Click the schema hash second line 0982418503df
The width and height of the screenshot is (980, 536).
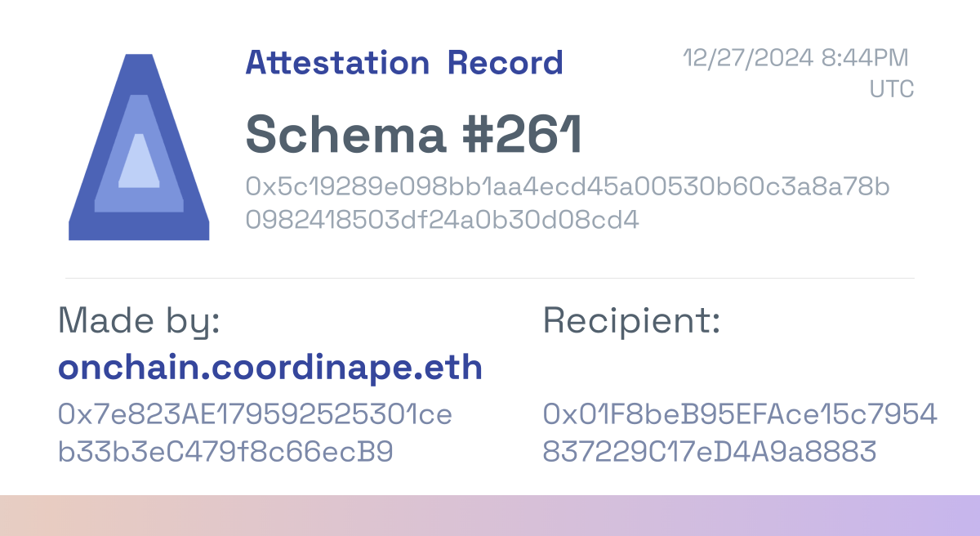tap(442, 220)
